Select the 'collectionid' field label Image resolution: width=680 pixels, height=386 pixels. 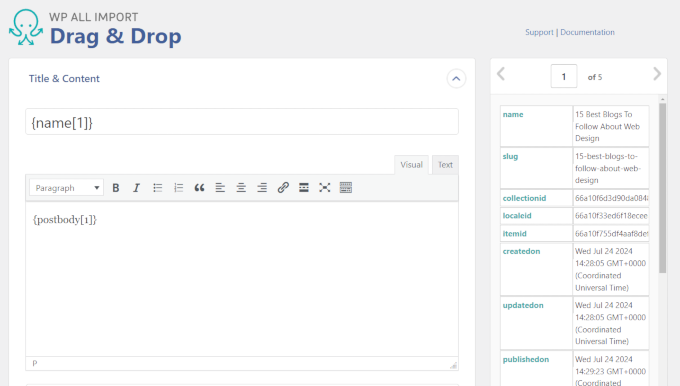(x=524, y=198)
